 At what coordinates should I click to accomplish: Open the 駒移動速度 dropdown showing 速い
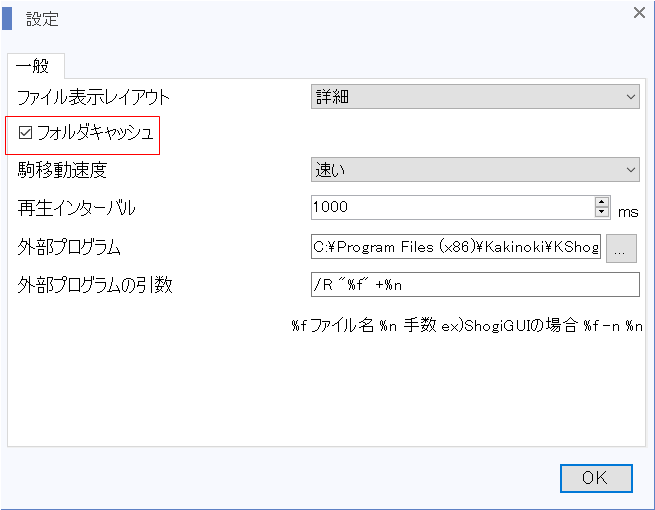[475, 170]
